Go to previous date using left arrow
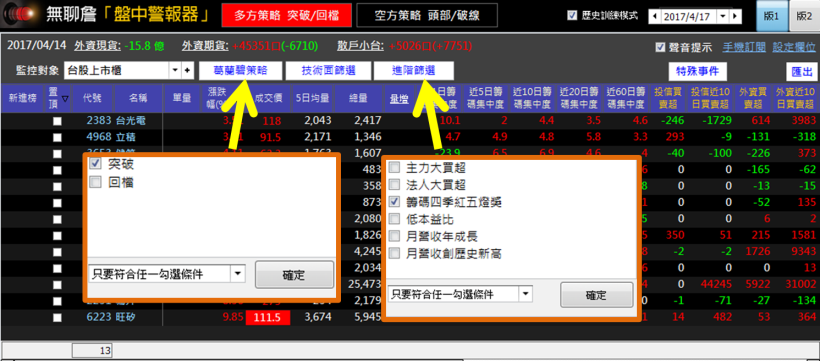Screen dimensions: 820x361 tap(655, 16)
